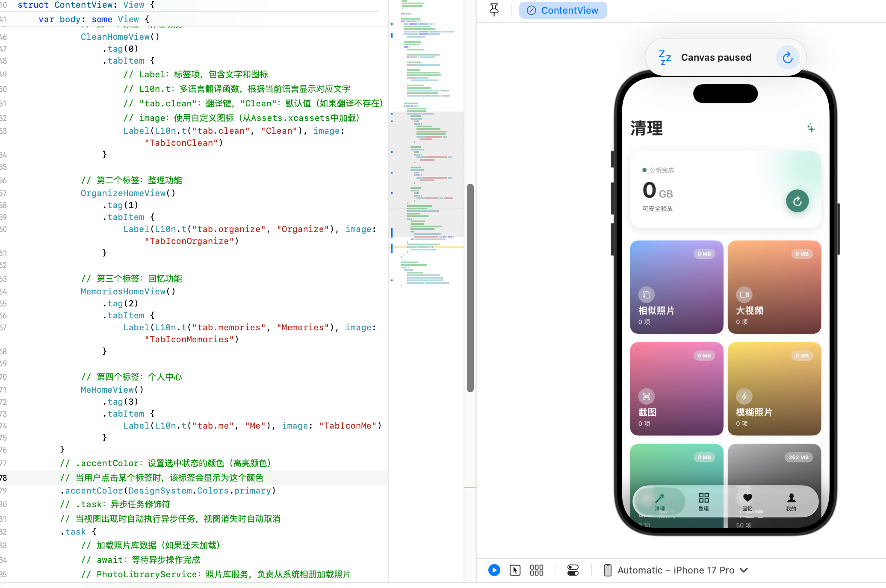Click the sparkle icon beside 清理 title

[810, 128]
